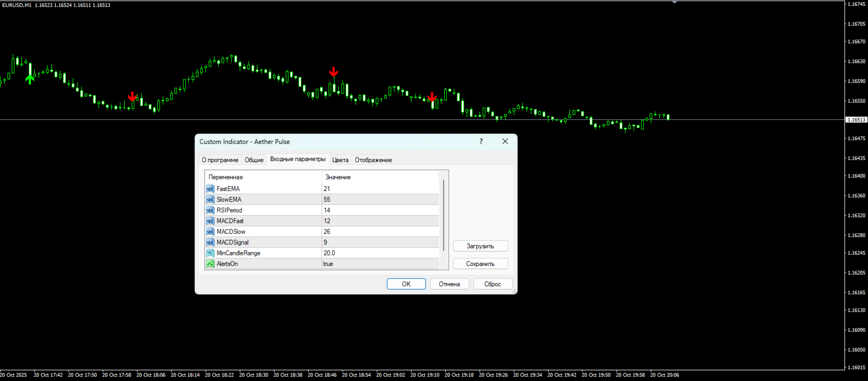Click the integer icon beside MACDFast

click(210, 221)
